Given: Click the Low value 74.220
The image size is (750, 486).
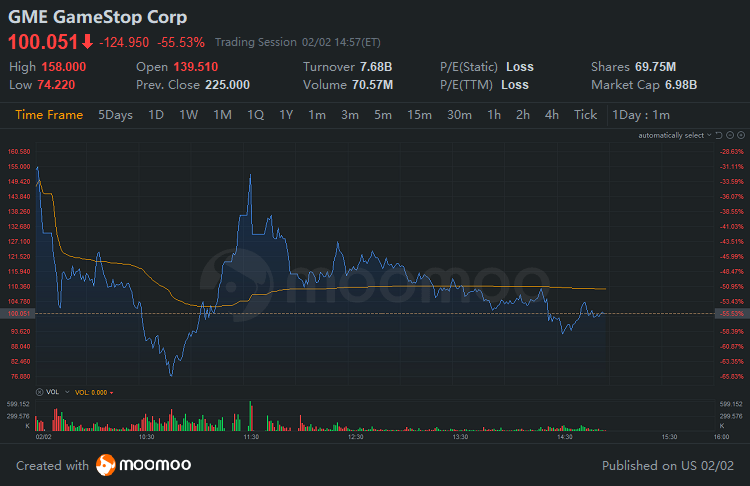Looking at the screenshot, I should pyautogui.click(x=56, y=85).
